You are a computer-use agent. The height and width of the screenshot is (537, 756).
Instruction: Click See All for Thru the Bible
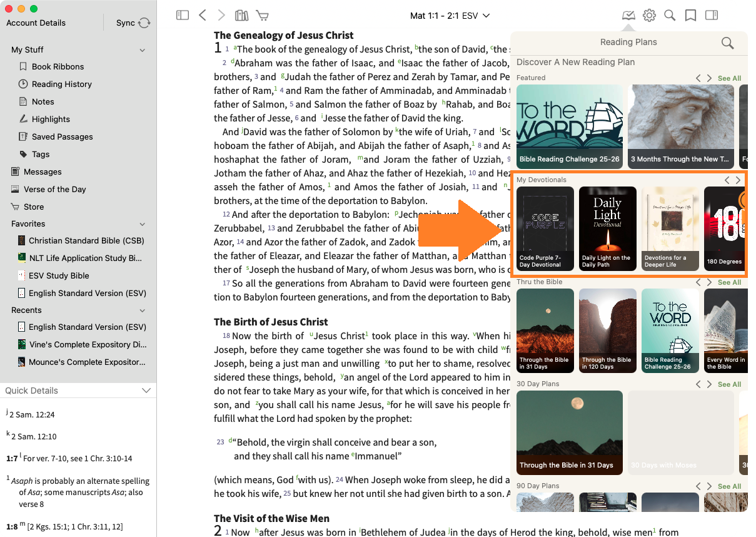point(729,282)
